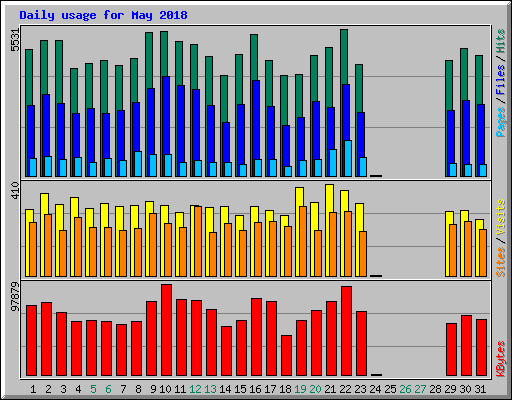Select day label 11 on the x-axis
Viewport: 512px width, 400px height.
point(180,389)
